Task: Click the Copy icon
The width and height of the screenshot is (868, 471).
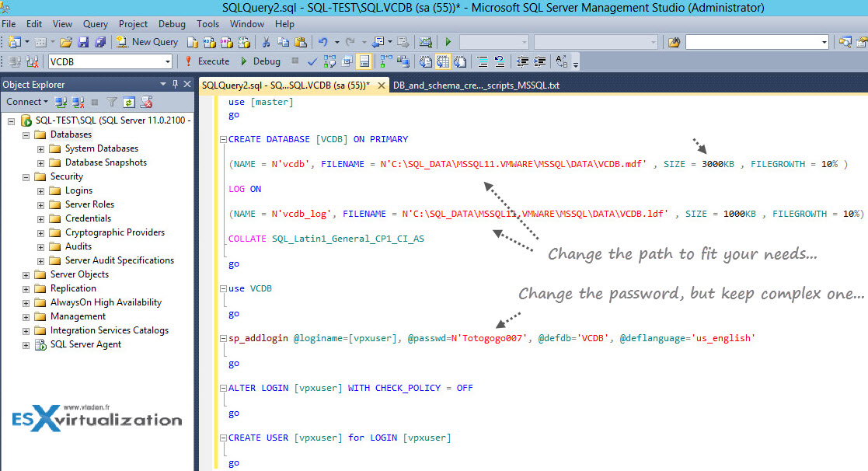Action: [284, 42]
